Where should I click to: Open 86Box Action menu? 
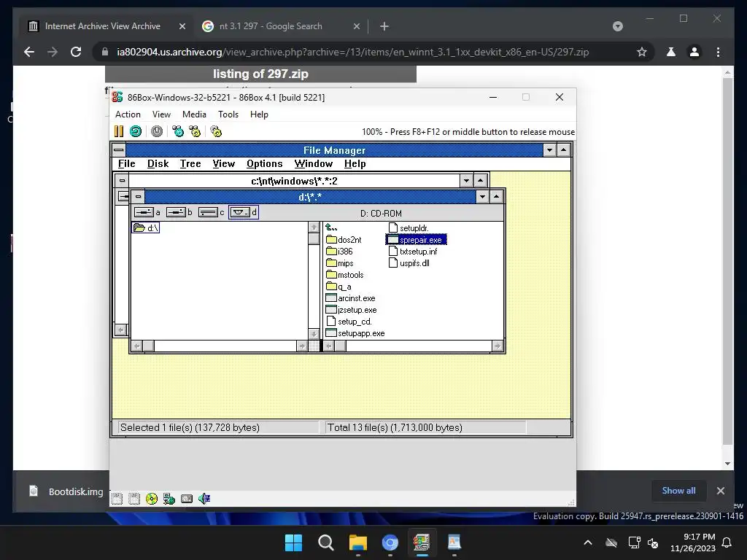128,114
